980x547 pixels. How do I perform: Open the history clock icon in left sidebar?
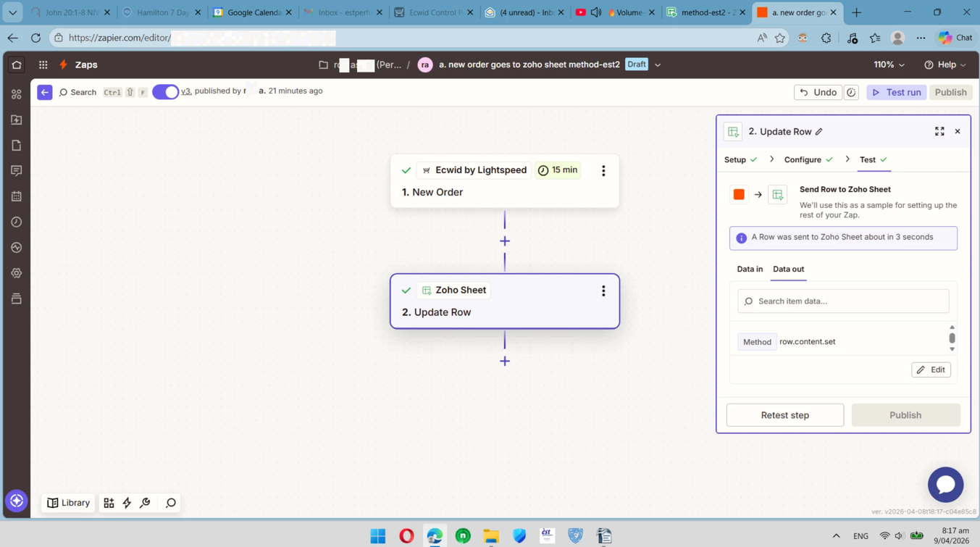tap(17, 222)
